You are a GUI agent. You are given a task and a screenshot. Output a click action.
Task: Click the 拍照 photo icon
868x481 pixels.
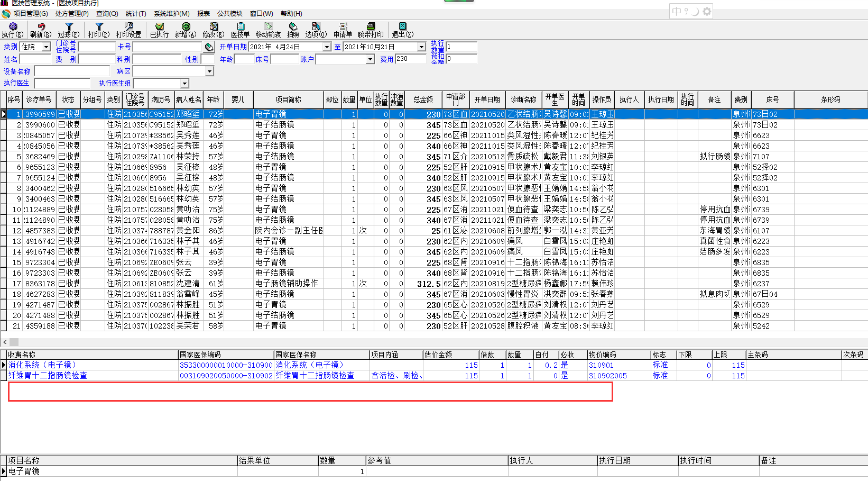(x=293, y=30)
